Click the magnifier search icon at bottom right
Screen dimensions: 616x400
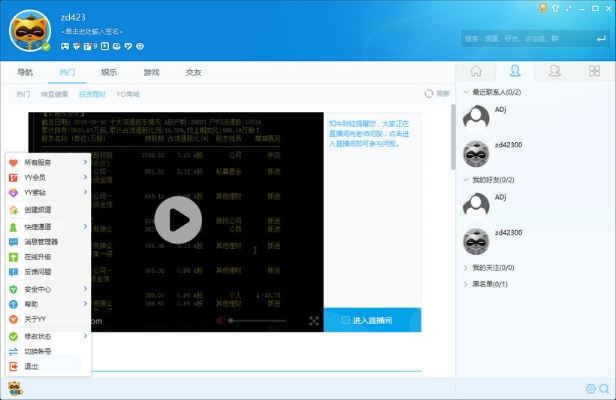pos(590,388)
